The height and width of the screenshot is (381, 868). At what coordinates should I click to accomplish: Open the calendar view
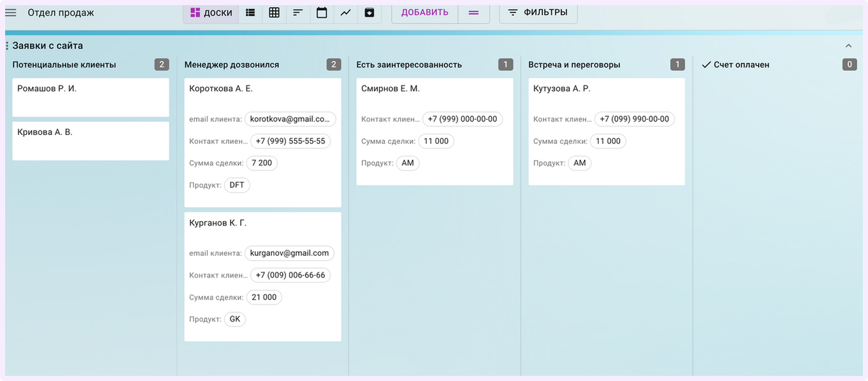pos(322,13)
